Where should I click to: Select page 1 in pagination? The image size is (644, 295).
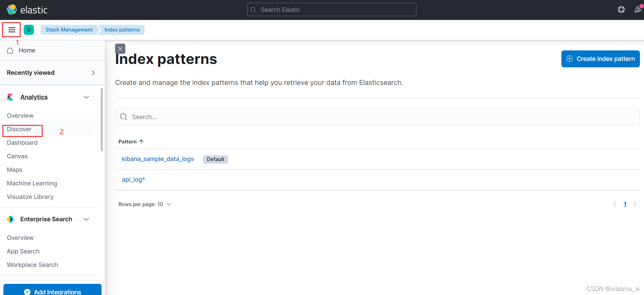pos(625,204)
